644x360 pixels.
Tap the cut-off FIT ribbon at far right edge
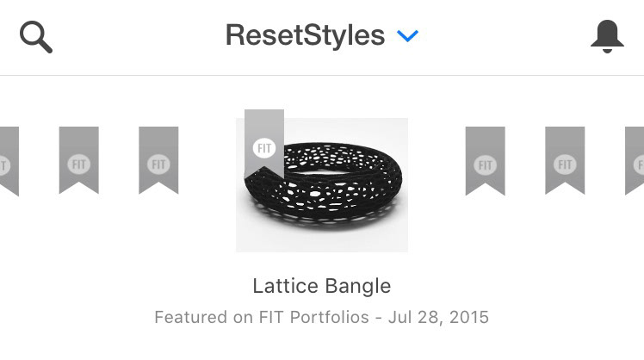(x=635, y=161)
